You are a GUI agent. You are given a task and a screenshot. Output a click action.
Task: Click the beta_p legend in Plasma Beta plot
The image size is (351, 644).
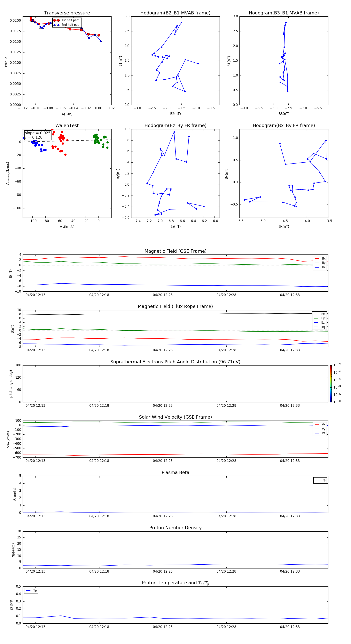[320, 480]
